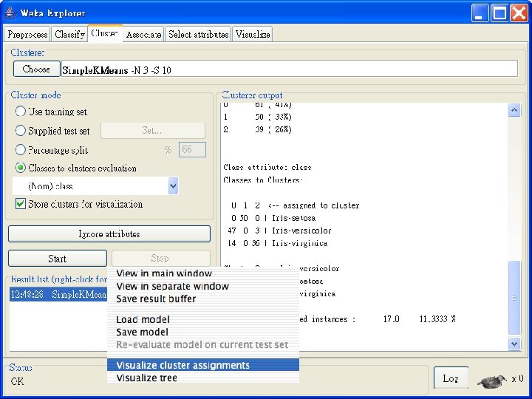
Task: Click the Start button
Action: [58, 259]
